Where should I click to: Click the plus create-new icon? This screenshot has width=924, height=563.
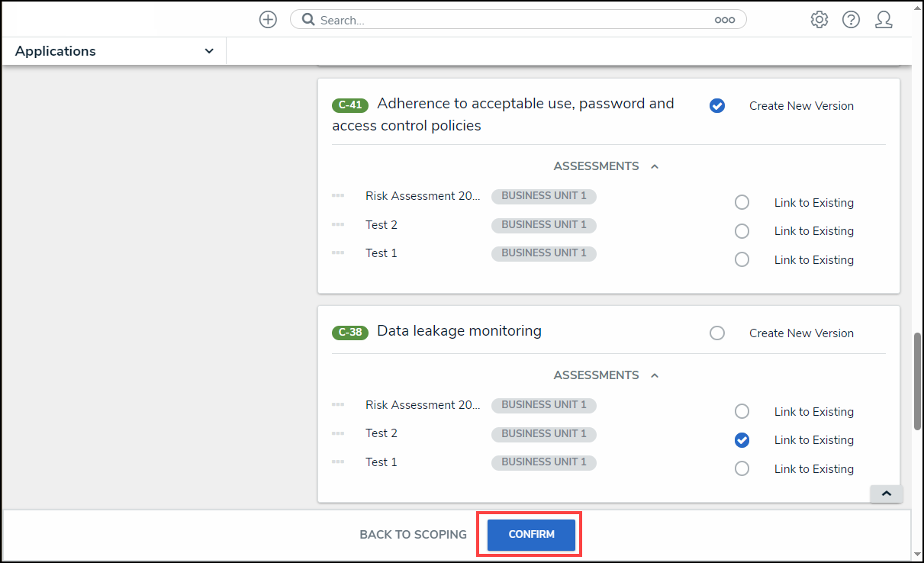268,20
